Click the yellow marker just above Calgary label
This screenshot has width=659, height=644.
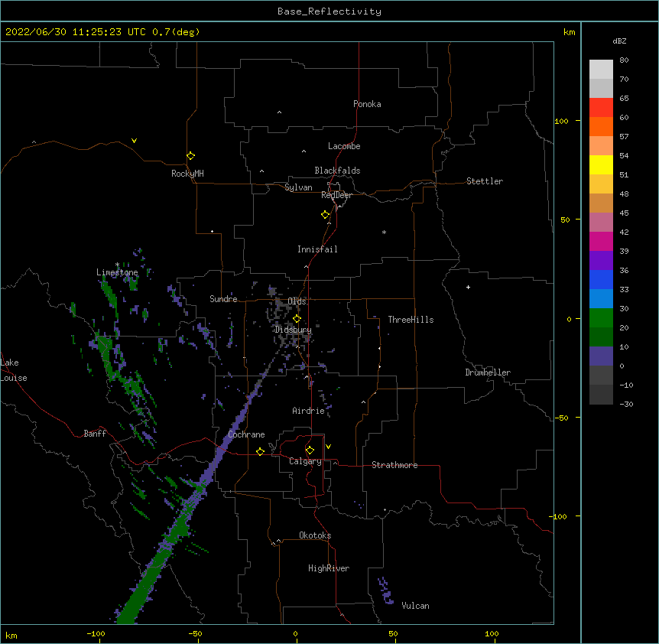310,450
